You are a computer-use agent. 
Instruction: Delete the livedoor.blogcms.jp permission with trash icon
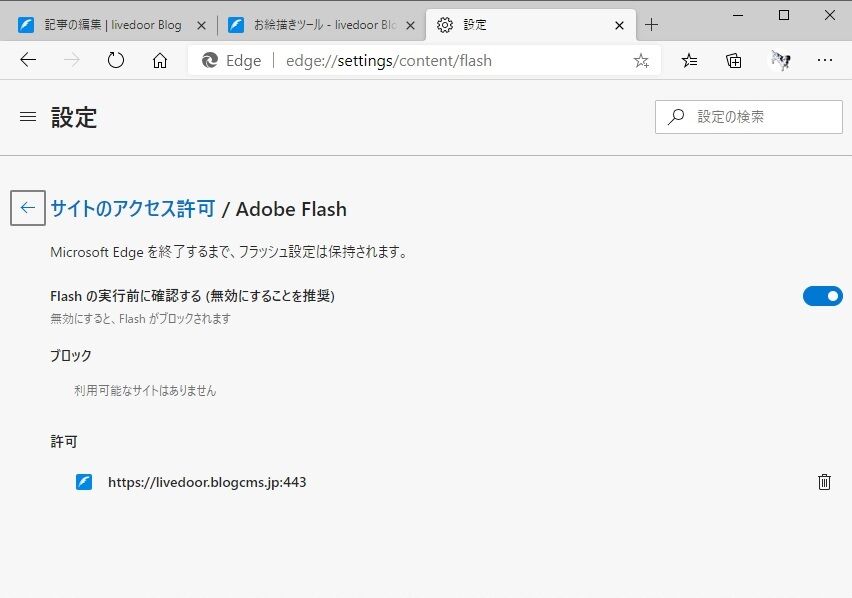(x=824, y=482)
